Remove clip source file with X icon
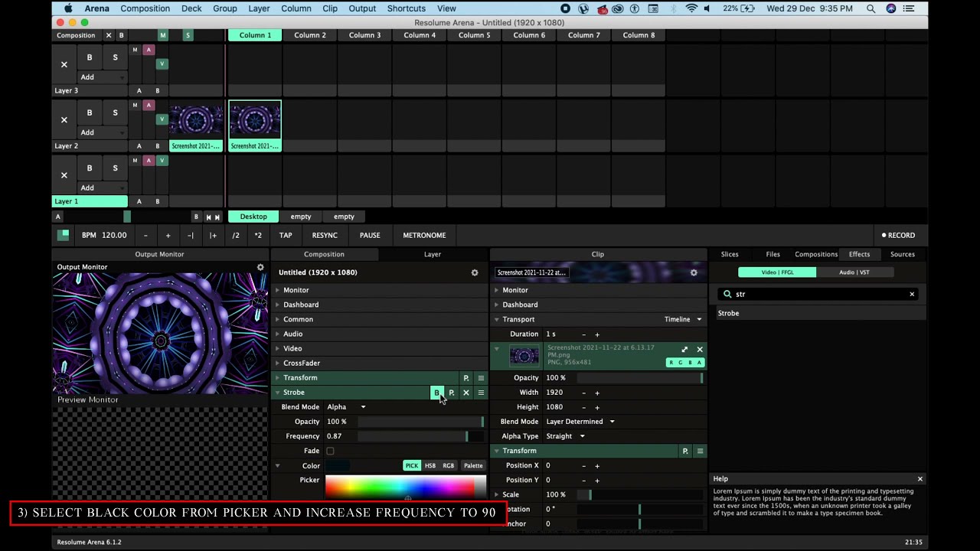Screen dimensions: 980x551 pyautogui.click(x=700, y=350)
